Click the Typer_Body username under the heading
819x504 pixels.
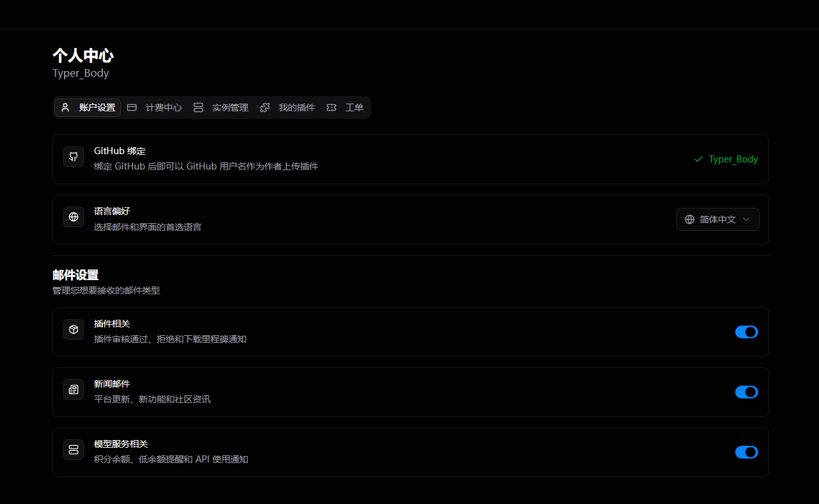81,73
